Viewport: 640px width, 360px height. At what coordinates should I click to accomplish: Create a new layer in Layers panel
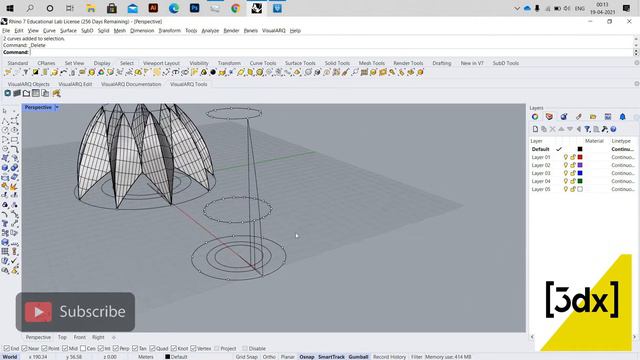[535, 129]
